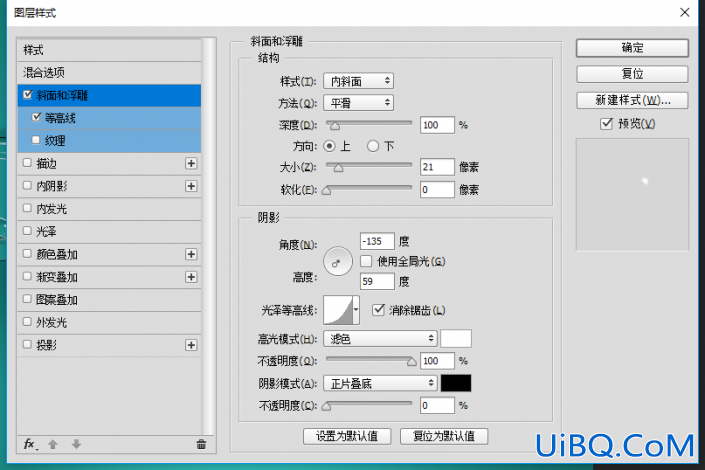705x470 pixels.
Task: Open the 方法 dropdown showing 平滑
Action: pyautogui.click(x=358, y=103)
